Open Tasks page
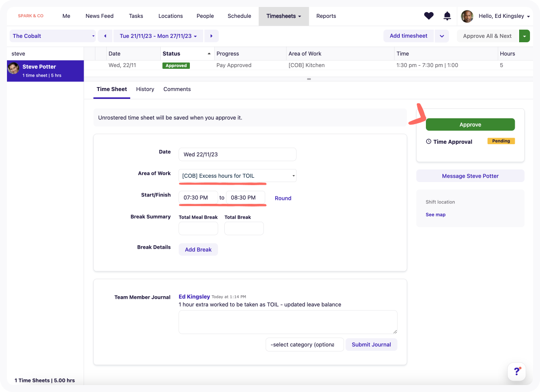This screenshot has width=540, height=392. pyautogui.click(x=136, y=16)
